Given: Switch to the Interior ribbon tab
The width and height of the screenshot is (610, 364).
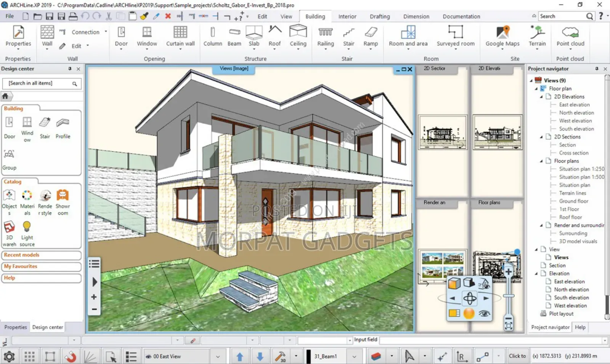Looking at the screenshot, I should pyautogui.click(x=347, y=16).
